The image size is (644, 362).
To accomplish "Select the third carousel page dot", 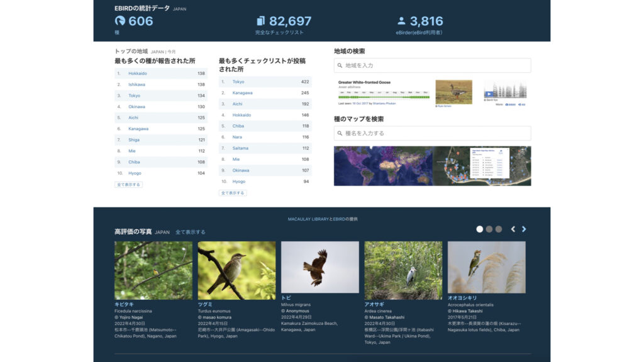I will [x=498, y=229].
